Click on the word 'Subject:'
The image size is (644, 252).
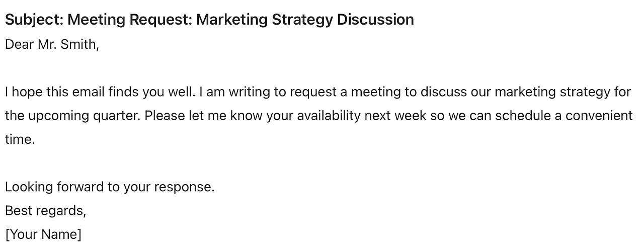pos(34,20)
